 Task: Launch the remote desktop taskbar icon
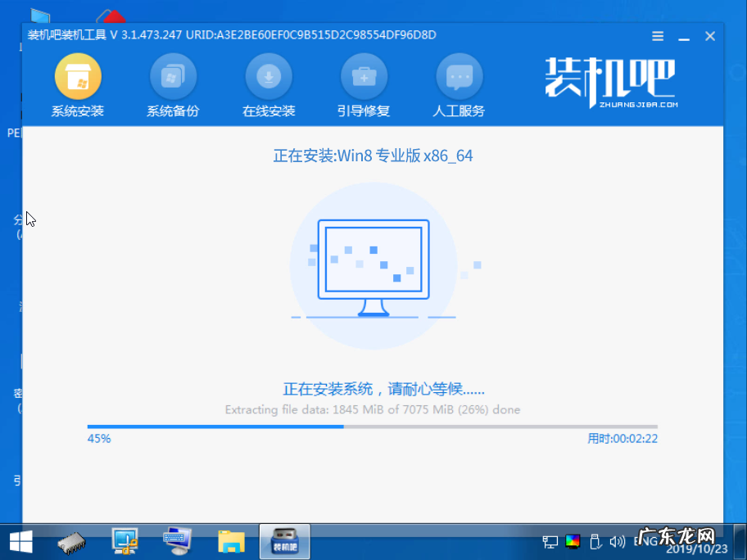pyautogui.click(x=178, y=541)
